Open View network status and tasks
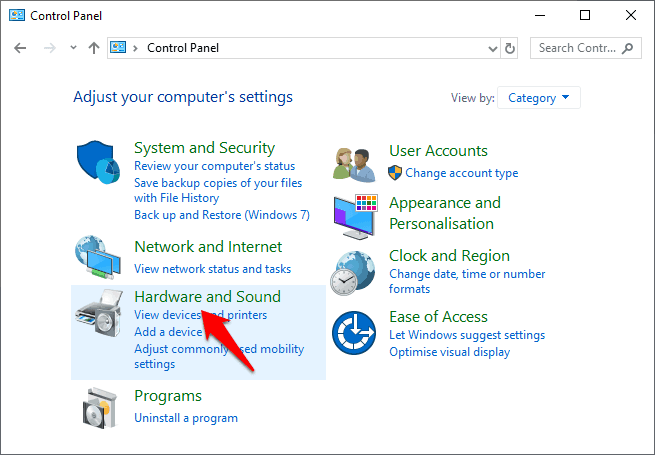 [x=213, y=269]
